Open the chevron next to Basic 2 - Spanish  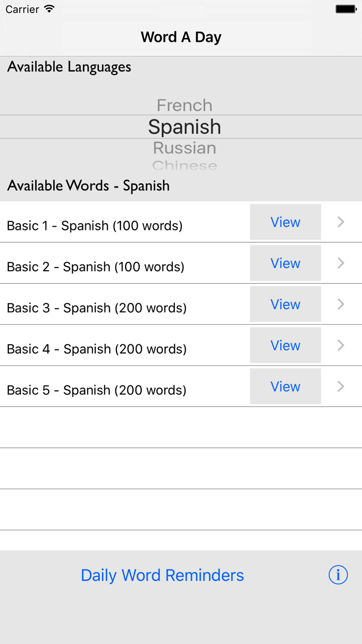[x=340, y=263]
